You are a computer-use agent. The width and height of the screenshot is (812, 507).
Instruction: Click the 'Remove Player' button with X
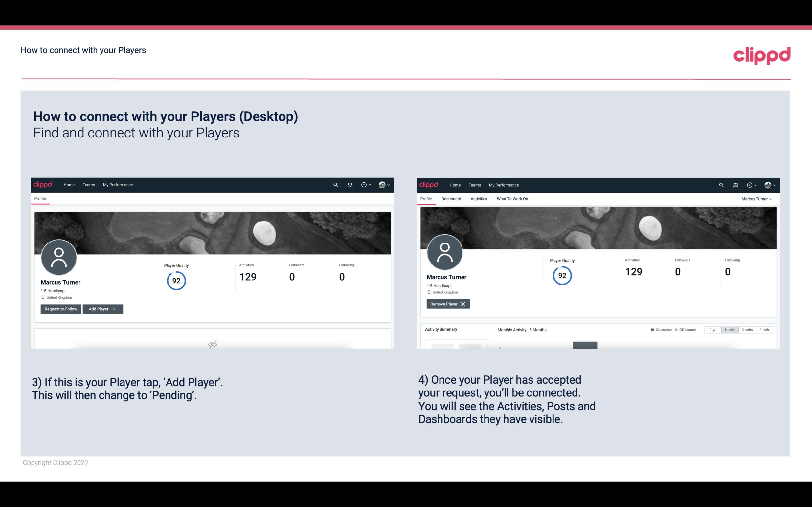click(447, 304)
